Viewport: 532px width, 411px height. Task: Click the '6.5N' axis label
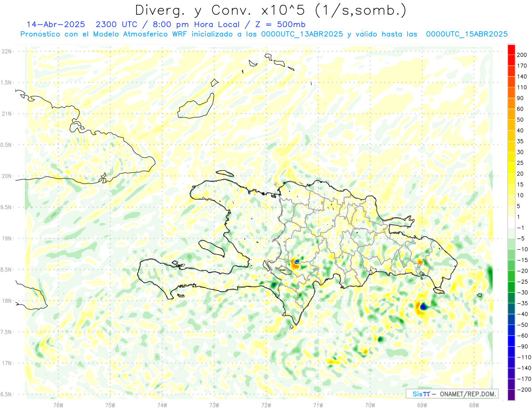pyautogui.click(x=6, y=394)
